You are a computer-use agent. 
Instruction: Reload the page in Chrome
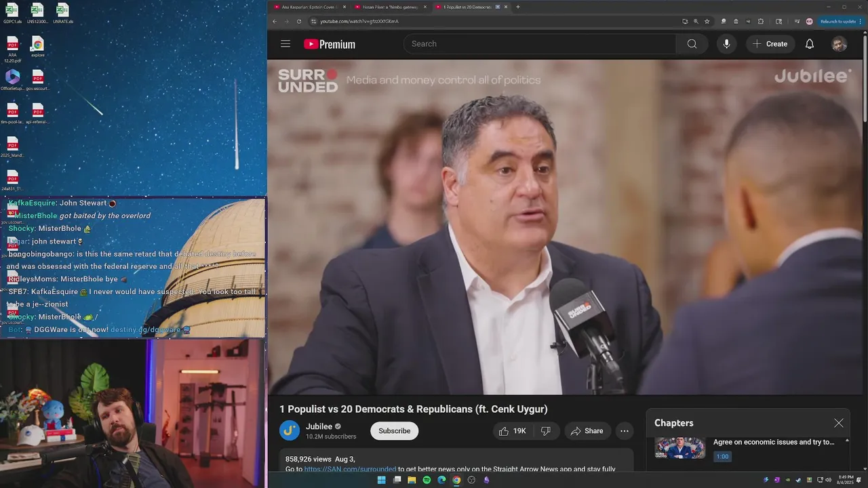tap(298, 21)
